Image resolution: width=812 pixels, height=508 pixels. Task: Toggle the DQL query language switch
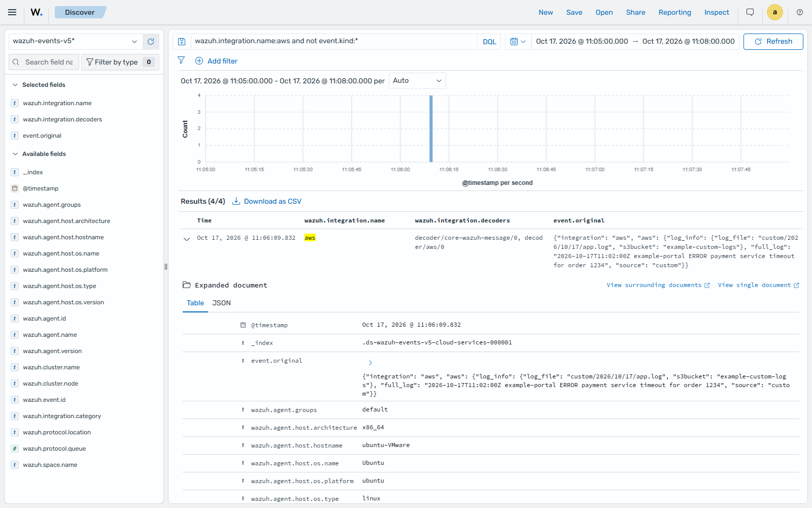click(489, 42)
